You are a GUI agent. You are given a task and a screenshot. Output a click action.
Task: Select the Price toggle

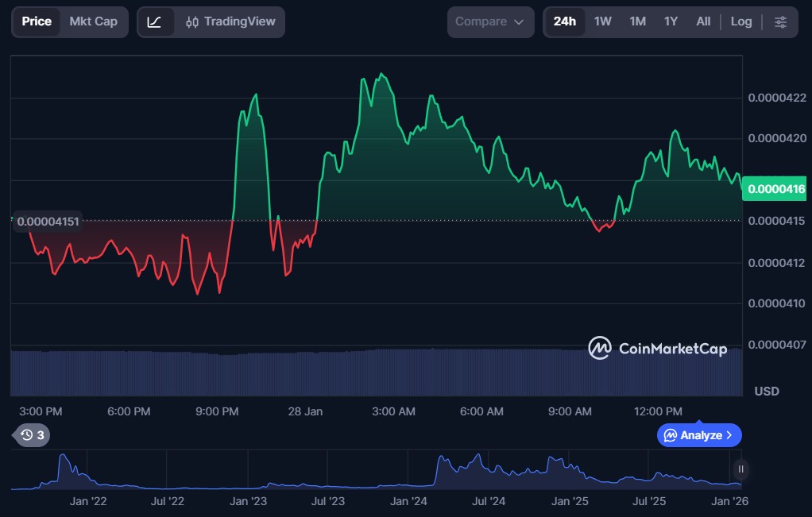(37, 21)
